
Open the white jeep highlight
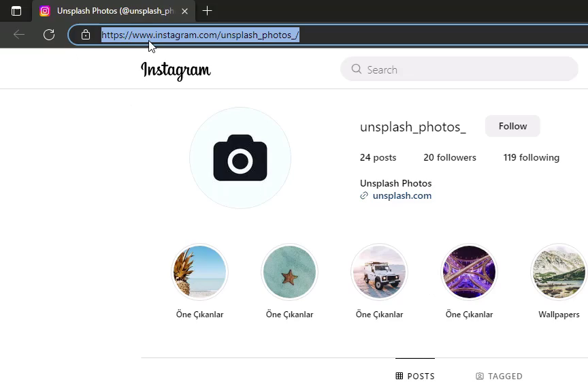click(379, 272)
